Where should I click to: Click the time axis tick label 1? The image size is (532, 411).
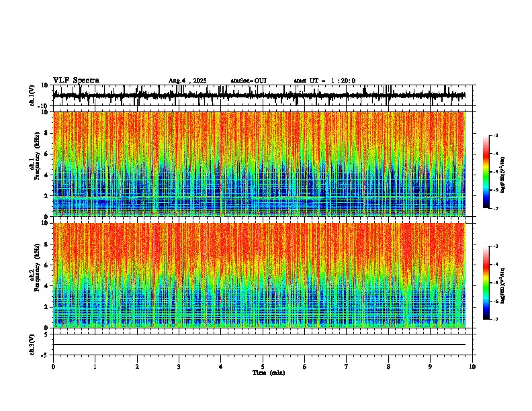point(95,367)
